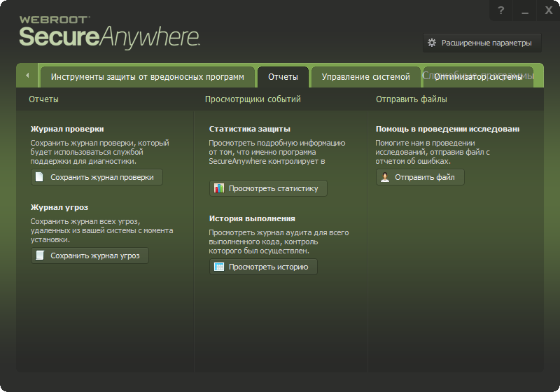Click person icon on Отправить файл

tap(384, 177)
